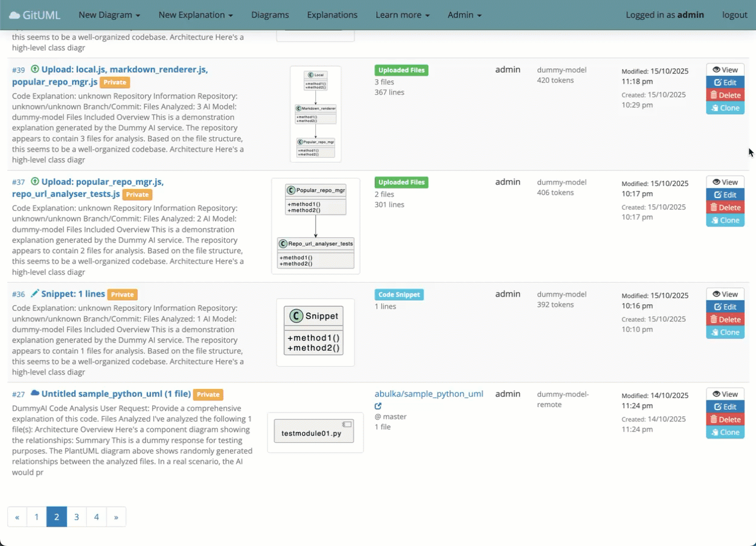Open the Snippet class diagram thumbnail

(315, 331)
